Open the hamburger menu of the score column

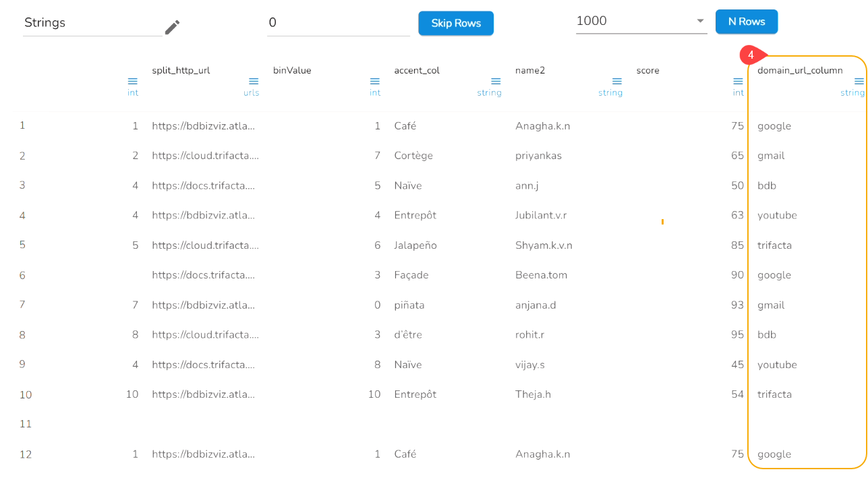(x=738, y=81)
